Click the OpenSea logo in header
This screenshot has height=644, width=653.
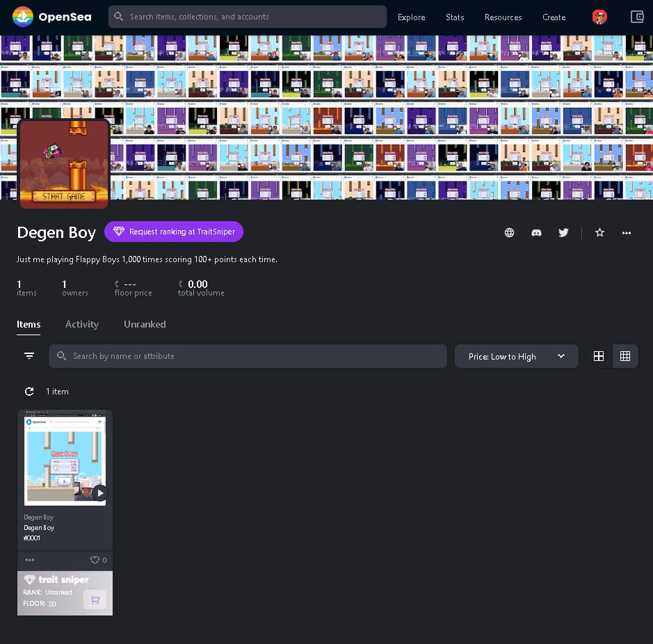51,17
